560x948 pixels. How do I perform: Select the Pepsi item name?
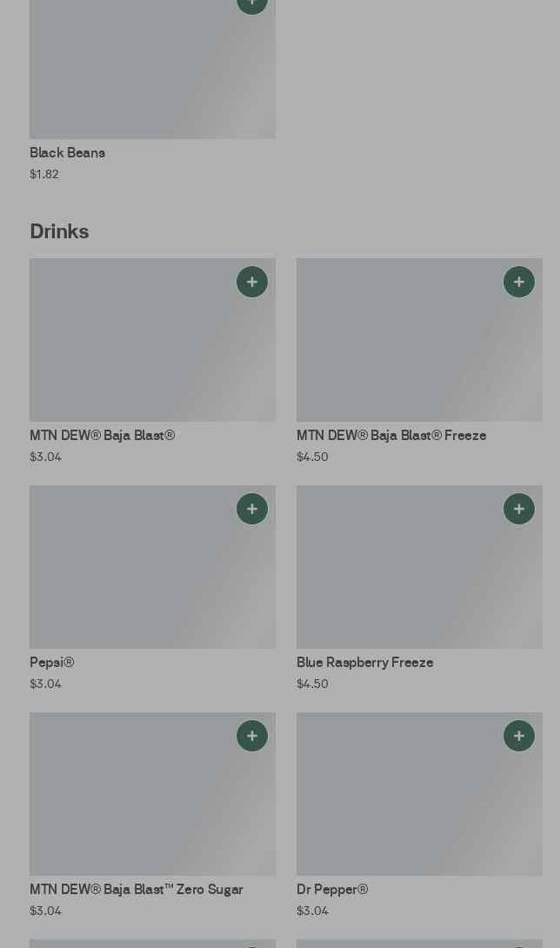[x=51, y=663]
